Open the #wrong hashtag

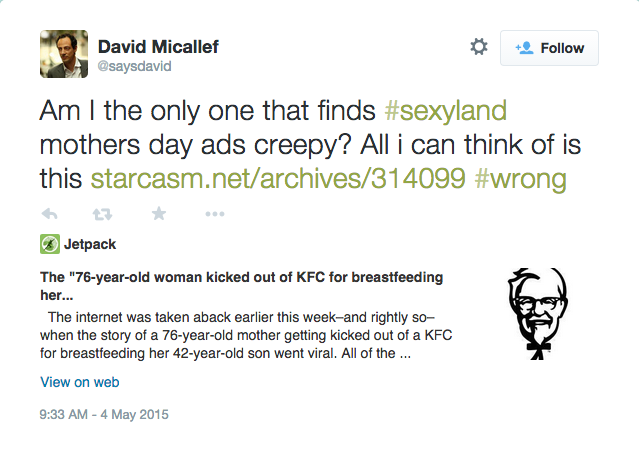pyautogui.click(x=521, y=179)
